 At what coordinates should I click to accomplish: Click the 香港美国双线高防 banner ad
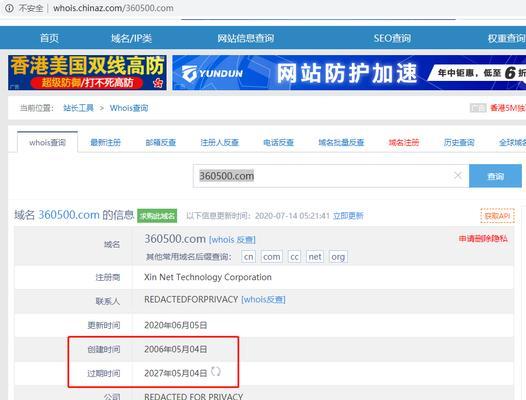click(x=87, y=72)
